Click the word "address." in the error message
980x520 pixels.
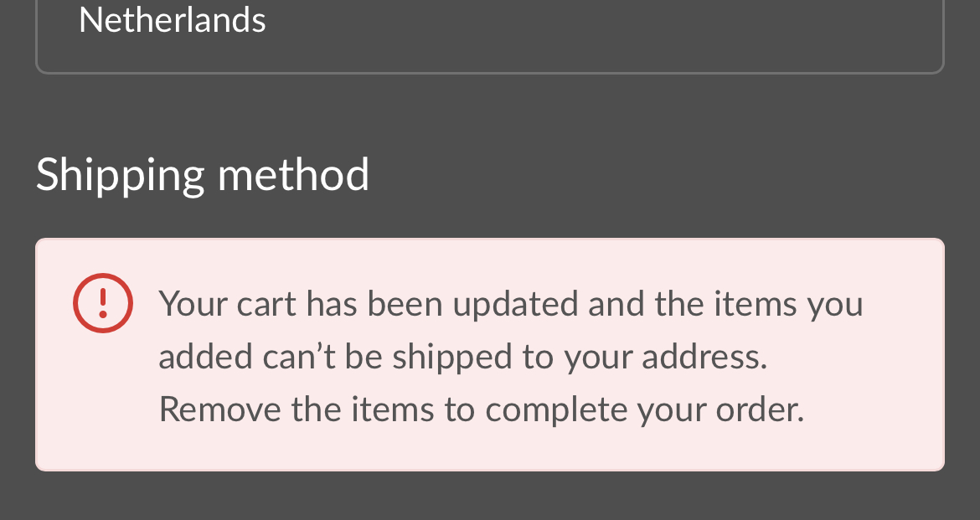(704, 357)
